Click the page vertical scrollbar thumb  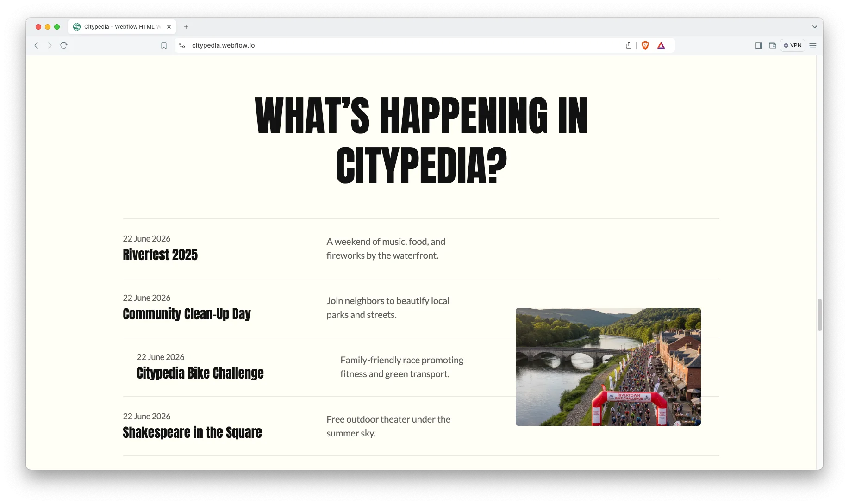coord(819,315)
